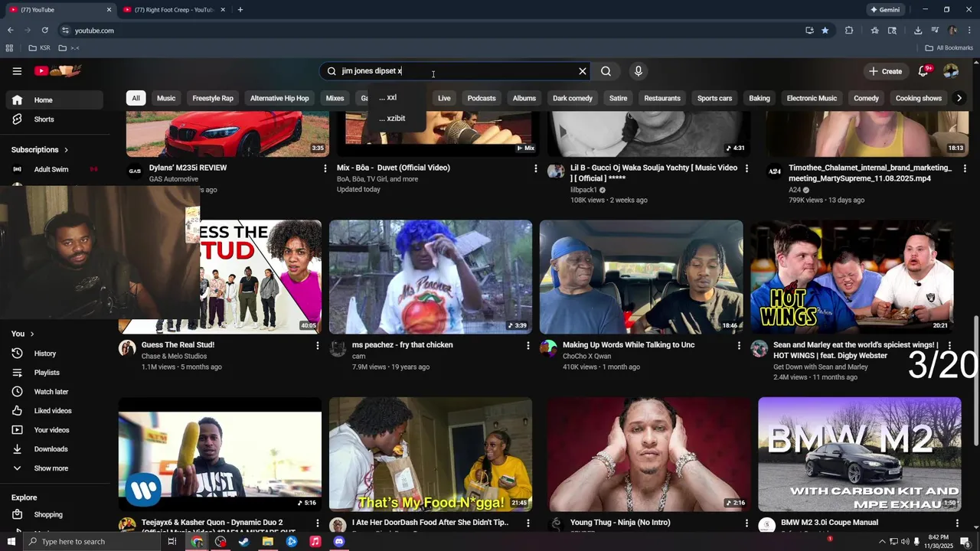Open All Bookmarks folder
This screenshot has height=551, width=980.
949,48
